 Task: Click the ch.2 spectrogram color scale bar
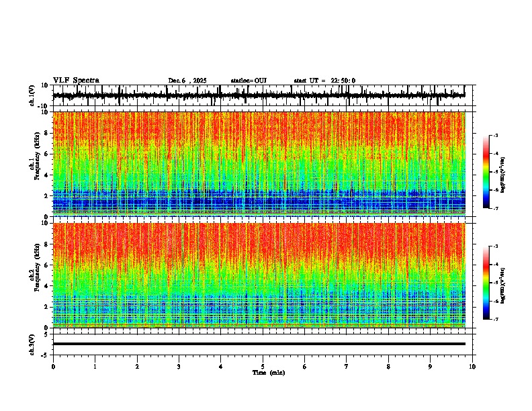[486, 283]
